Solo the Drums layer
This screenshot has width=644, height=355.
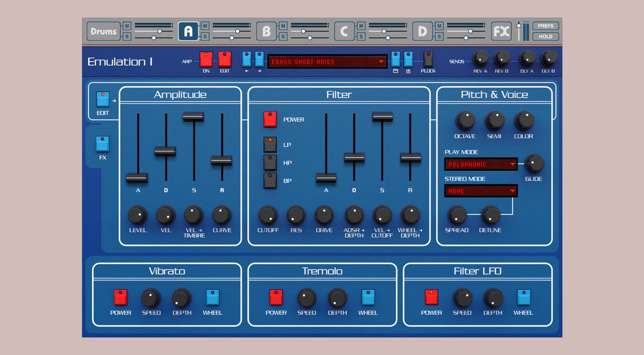(x=127, y=37)
